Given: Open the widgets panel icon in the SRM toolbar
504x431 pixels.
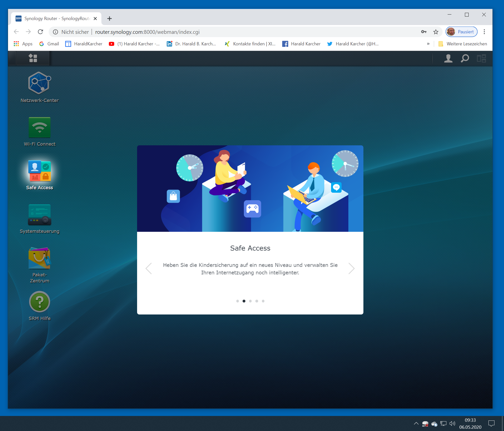Looking at the screenshot, I should point(481,58).
